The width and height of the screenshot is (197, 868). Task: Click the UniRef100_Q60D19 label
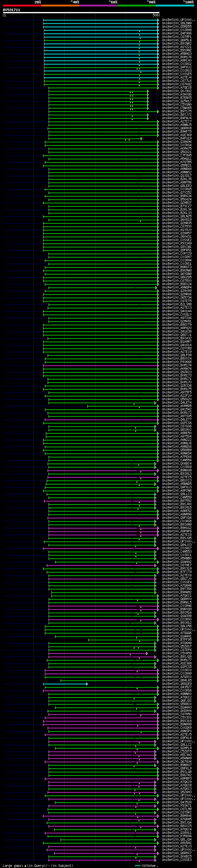tap(177, 220)
